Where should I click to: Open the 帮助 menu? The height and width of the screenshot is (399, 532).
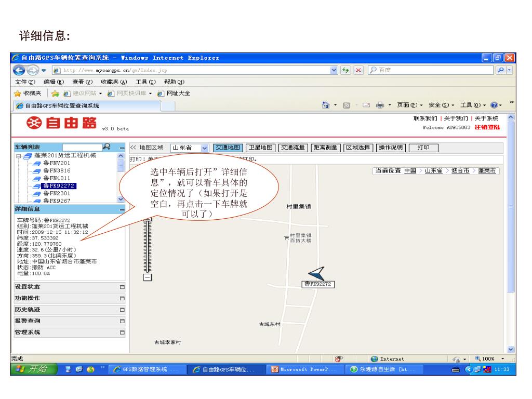174,82
